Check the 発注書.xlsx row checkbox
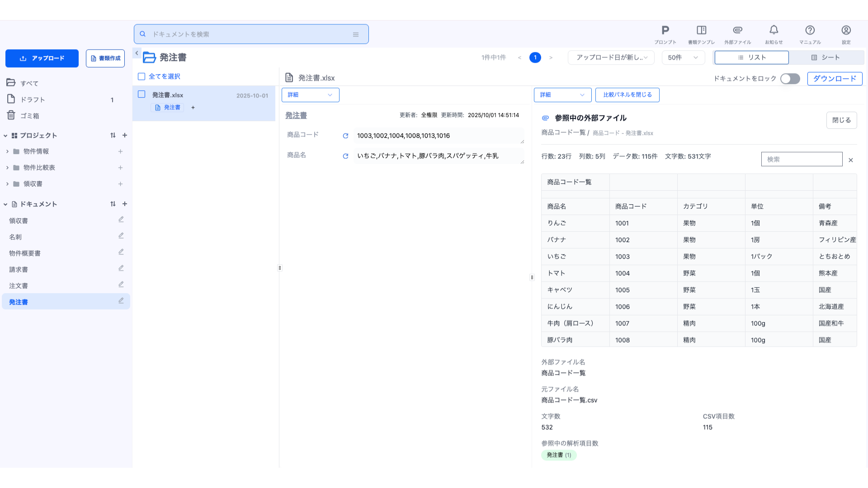The height and width of the screenshot is (488, 868). [x=142, y=94]
